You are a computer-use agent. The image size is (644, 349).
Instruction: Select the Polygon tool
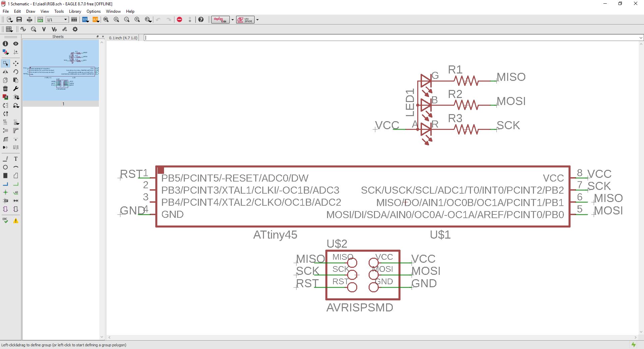(x=15, y=176)
